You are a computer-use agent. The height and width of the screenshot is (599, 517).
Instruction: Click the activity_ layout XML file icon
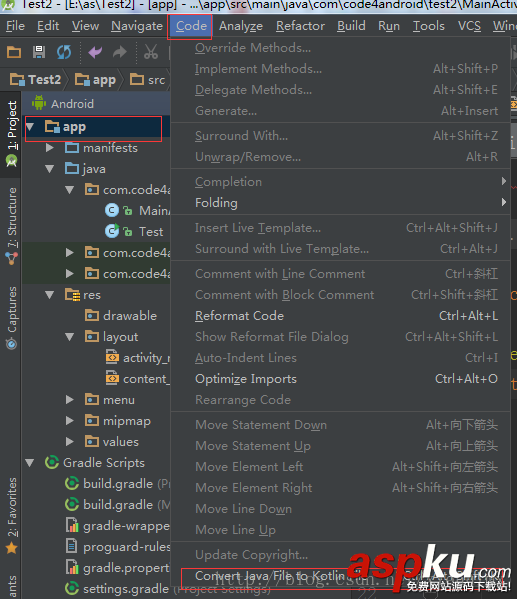pyautogui.click(x=112, y=358)
